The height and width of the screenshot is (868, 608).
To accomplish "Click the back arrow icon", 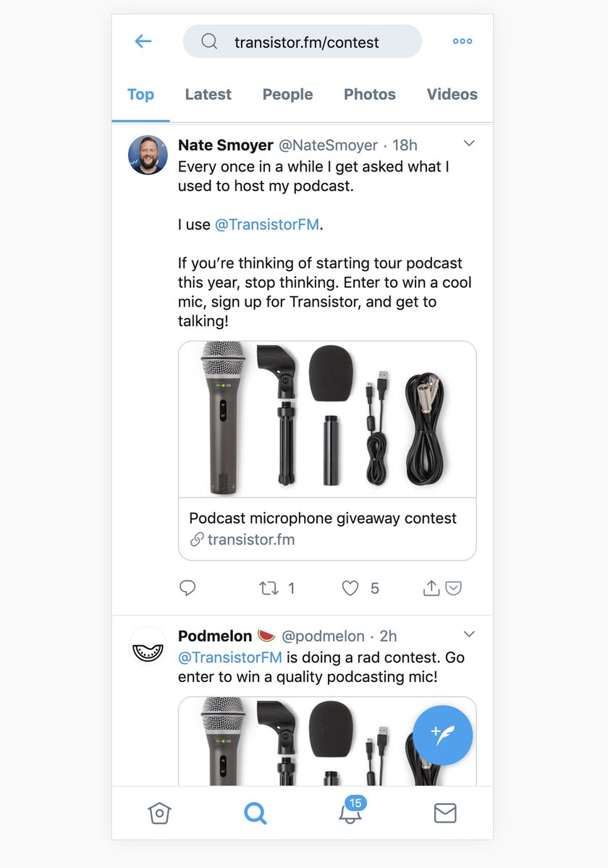I will click(143, 41).
